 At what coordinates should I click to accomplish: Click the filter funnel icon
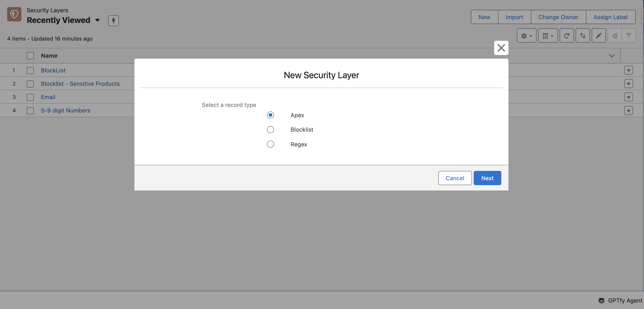coord(628,36)
